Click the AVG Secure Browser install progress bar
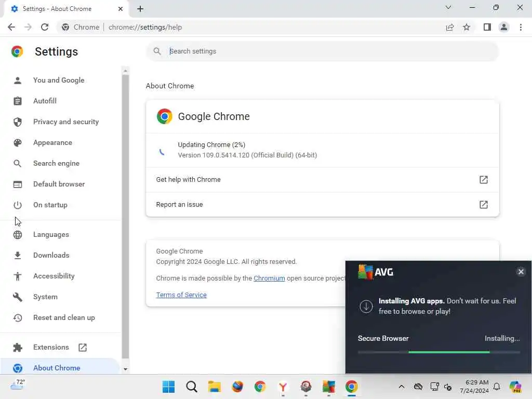The height and width of the screenshot is (399, 532). point(438,352)
